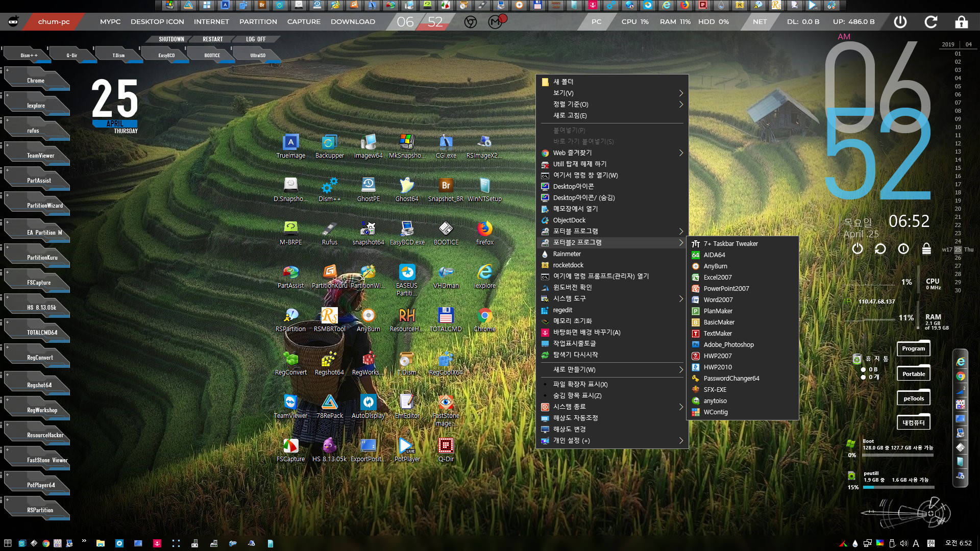Screen dimensions: 980x551
Task: Launch the RSMBRTool desktop icon
Action: click(x=329, y=319)
